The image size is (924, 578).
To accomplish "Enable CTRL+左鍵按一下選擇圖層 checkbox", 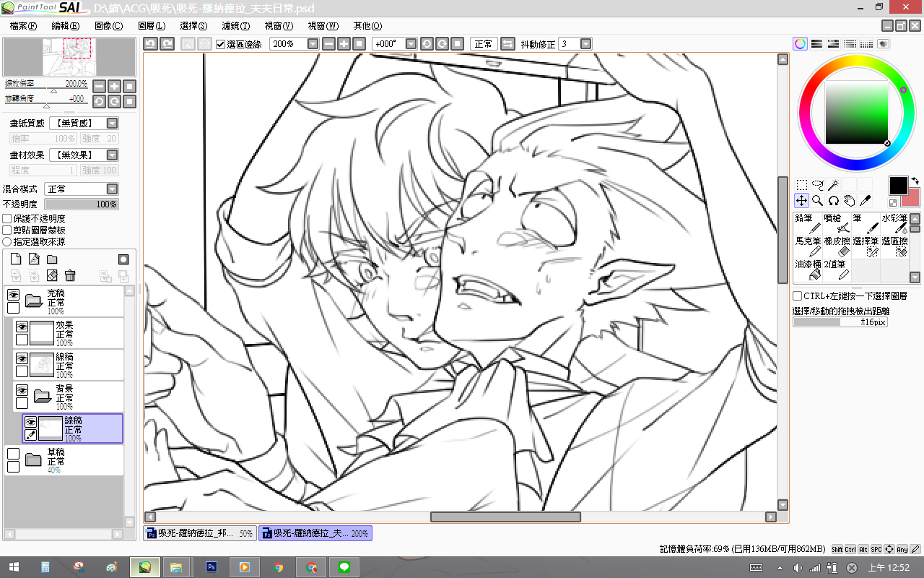I will point(798,296).
